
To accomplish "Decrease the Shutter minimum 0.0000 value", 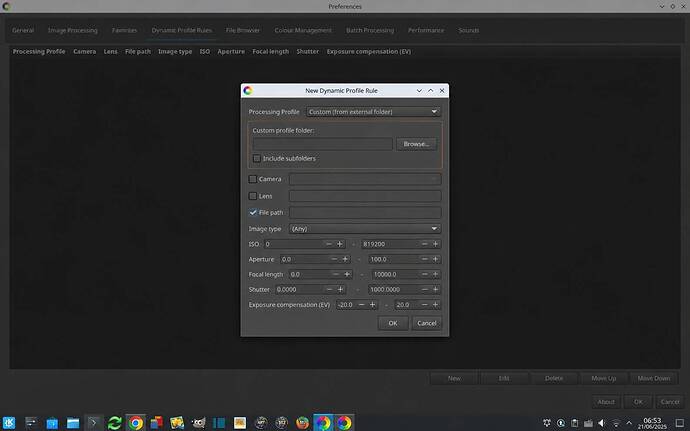I will tap(329, 289).
